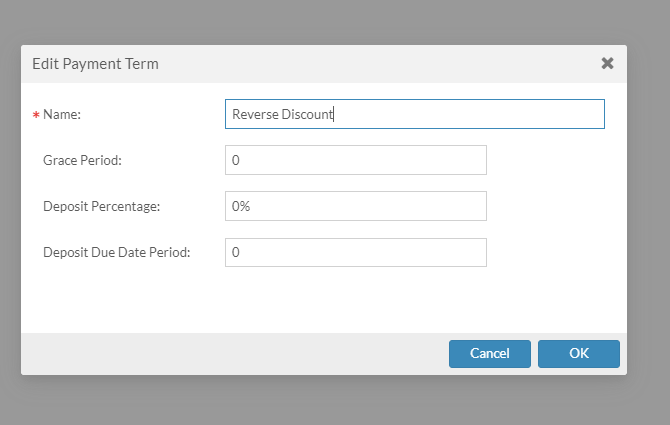Click empty white area below the last field
Screen dimensions: 670x425
(x=320, y=300)
